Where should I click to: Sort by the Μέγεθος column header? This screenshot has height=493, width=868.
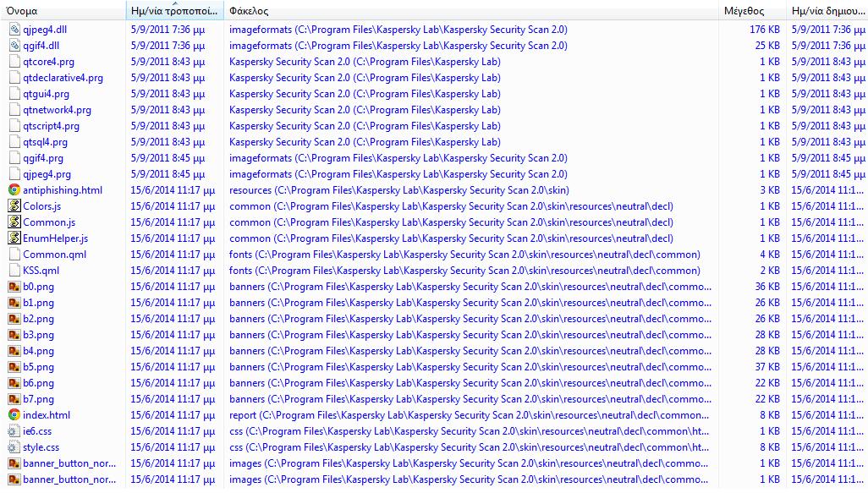pos(752,10)
